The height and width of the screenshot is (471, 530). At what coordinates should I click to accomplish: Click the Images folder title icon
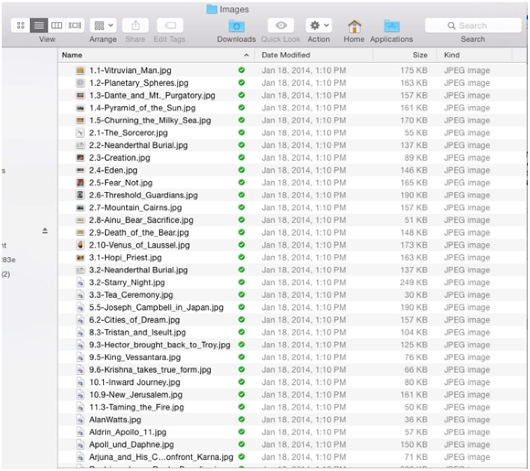click(212, 9)
